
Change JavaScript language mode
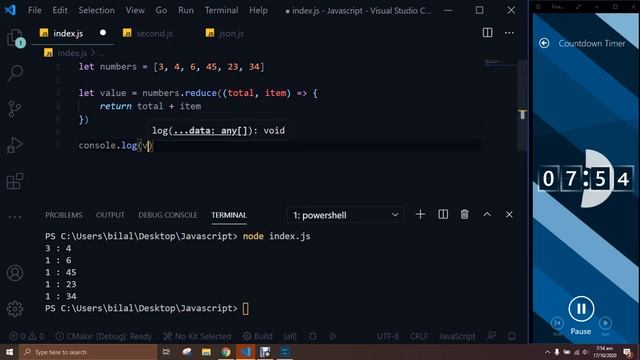click(x=457, y=336)
